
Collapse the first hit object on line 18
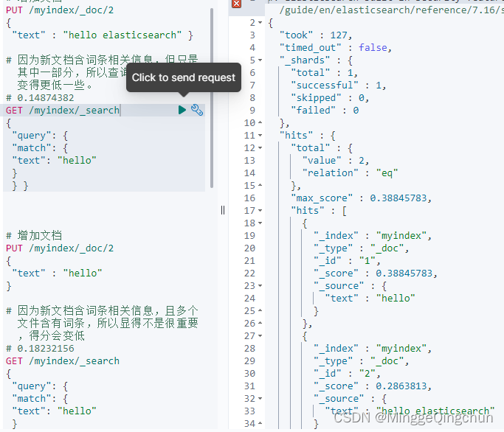coord(260,223)
